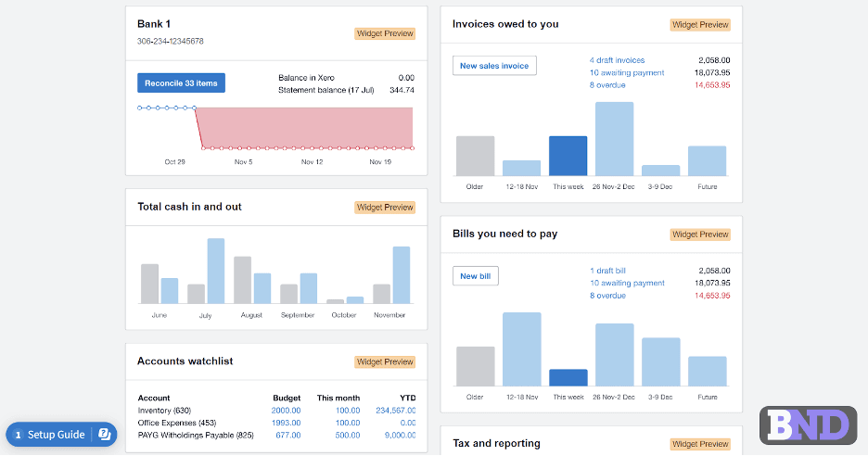This screenshot has height=456, width=868.
Task: Select the This week bar in Bills chart
Action: 568,378
